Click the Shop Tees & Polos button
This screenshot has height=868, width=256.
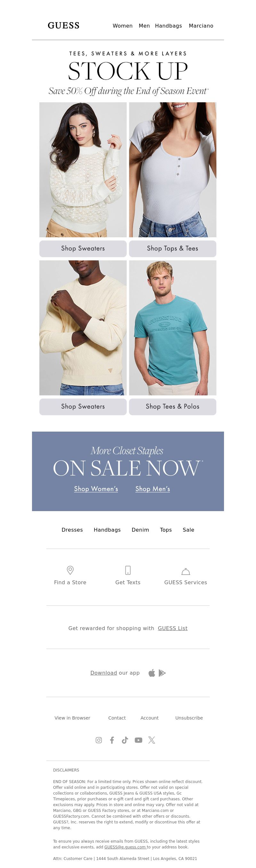point(172,406)
